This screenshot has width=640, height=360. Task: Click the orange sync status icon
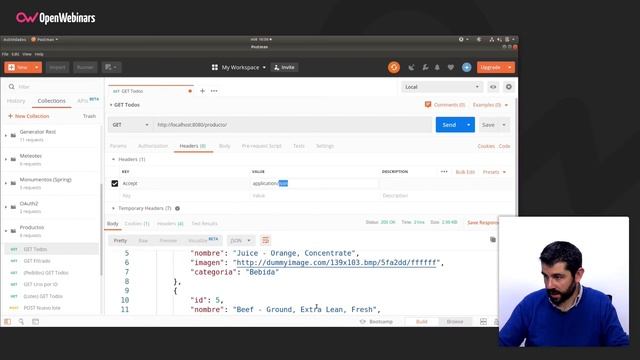pos(394,67)
